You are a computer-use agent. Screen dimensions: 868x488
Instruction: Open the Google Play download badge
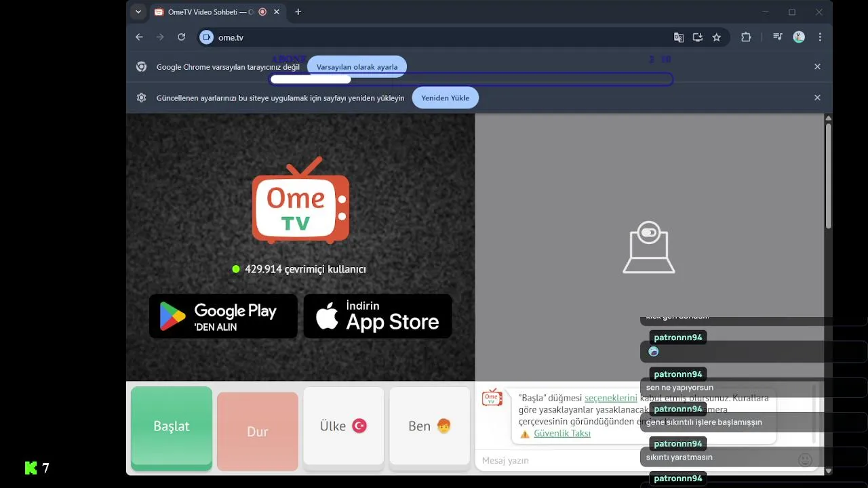click(223, 317)
